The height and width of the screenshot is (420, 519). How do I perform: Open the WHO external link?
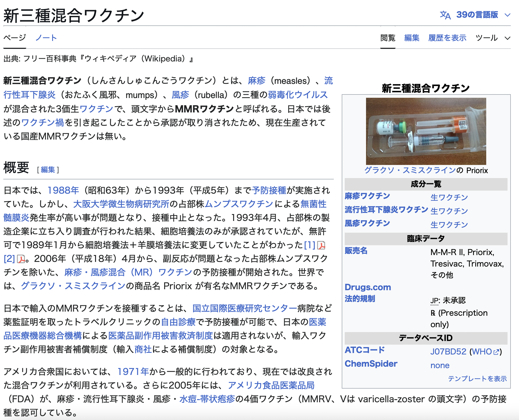482,351
